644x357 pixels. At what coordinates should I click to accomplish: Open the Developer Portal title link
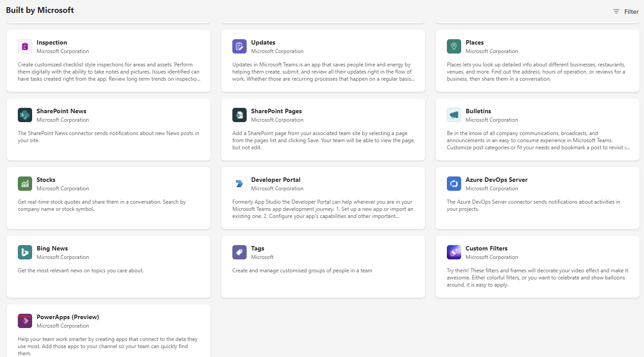pyautogui.click(x=276, y=180)
